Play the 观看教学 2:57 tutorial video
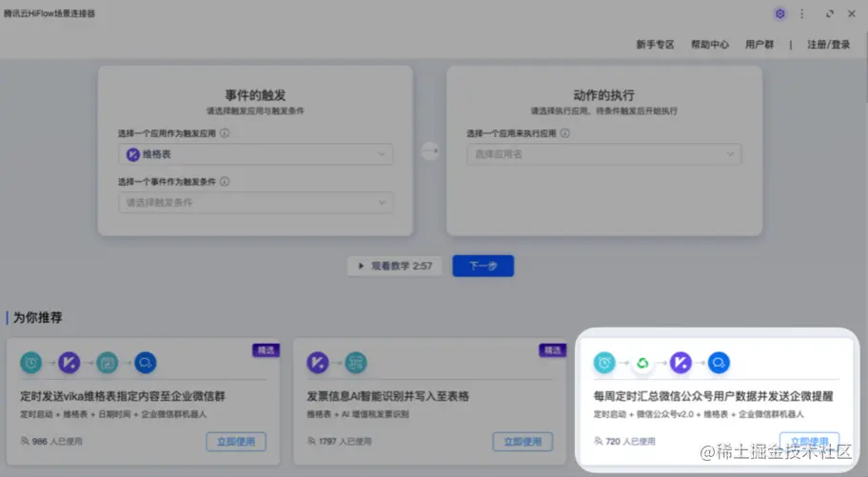 [394, 266]
